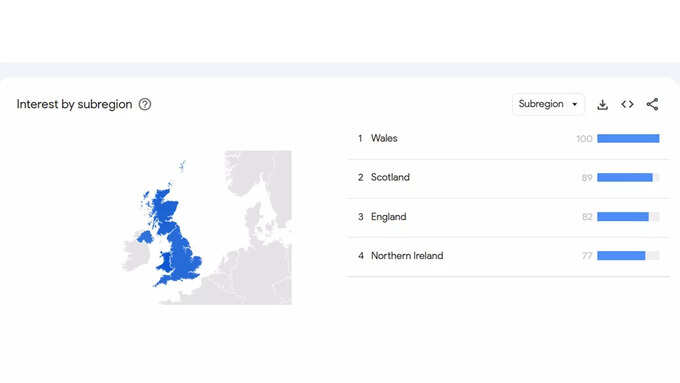The image size is (680, 383).
Task: Click Wales on the map
Action: coord(165,263)
